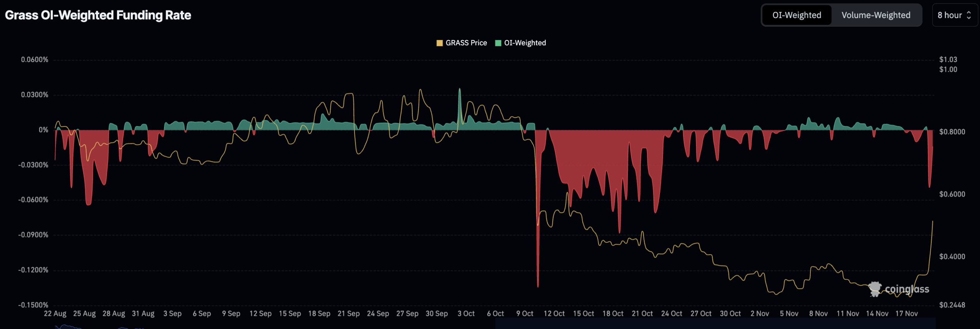Click the -0.1500% label on left axis
Screen dimensions: 980x329
point(33,305)
